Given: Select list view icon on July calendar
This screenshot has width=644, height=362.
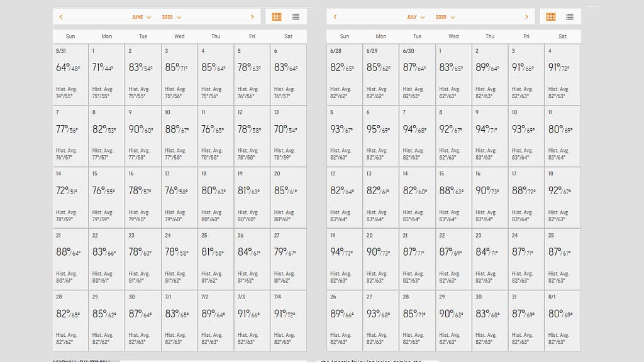Looking at the screenshot, I should coord(570,17).
